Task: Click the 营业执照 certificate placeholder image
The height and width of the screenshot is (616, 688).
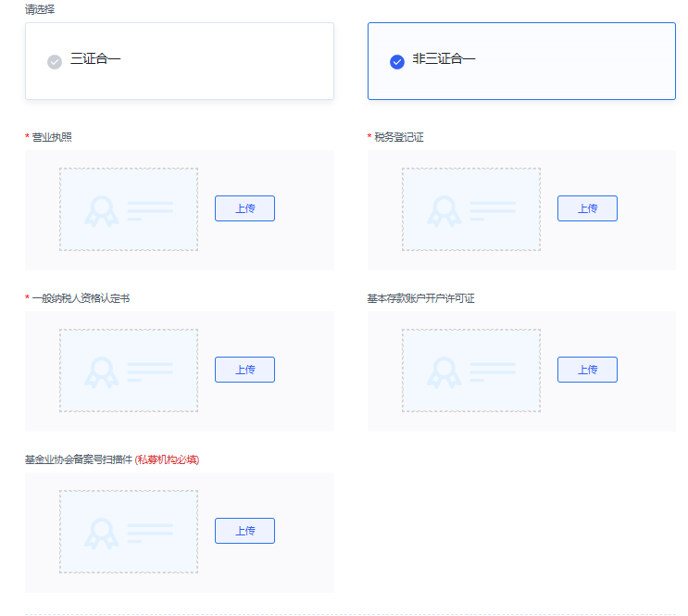Action: [129, 209]
